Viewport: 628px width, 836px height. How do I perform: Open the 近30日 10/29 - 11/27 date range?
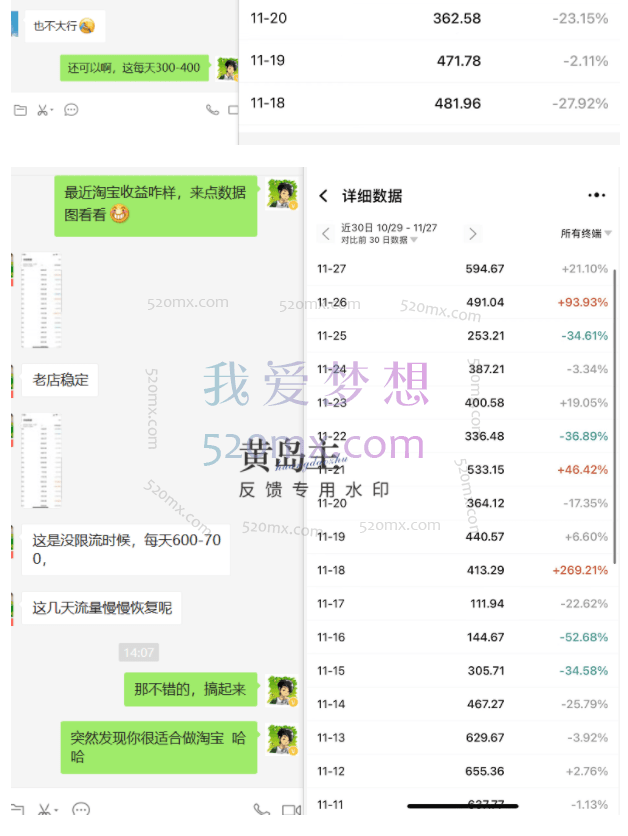[x=389, y=228]
